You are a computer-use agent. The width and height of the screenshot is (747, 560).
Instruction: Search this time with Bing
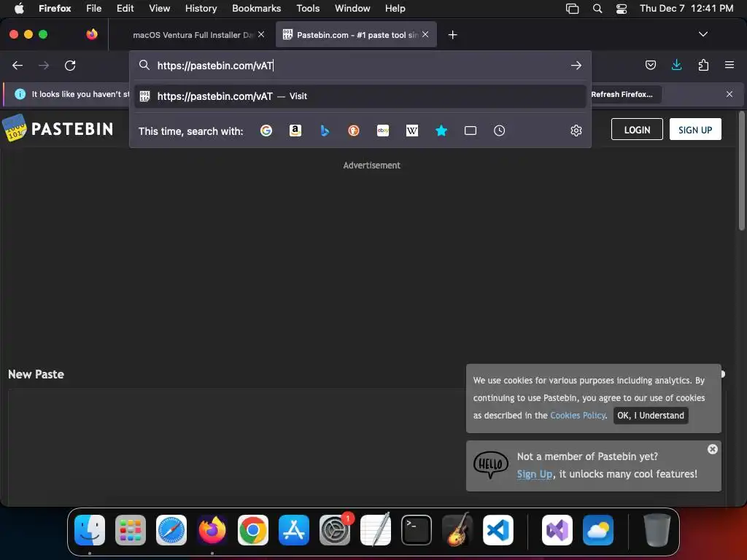coord(325,131)
